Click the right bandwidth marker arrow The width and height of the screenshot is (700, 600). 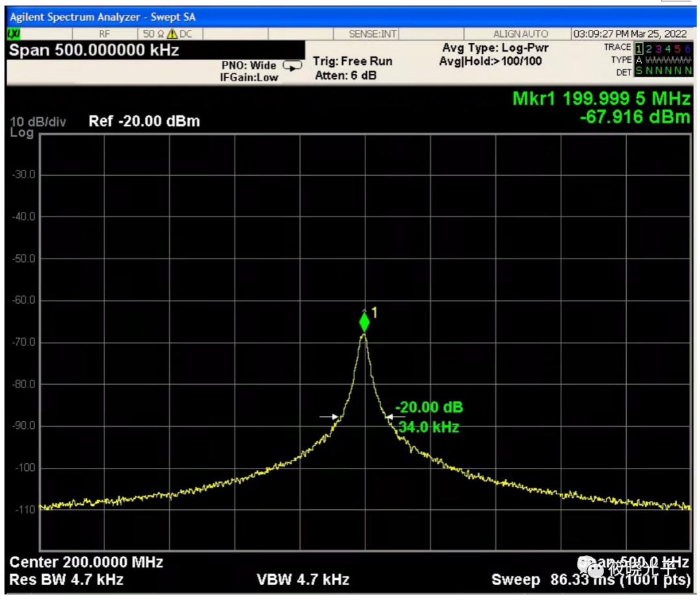(395, 417)
